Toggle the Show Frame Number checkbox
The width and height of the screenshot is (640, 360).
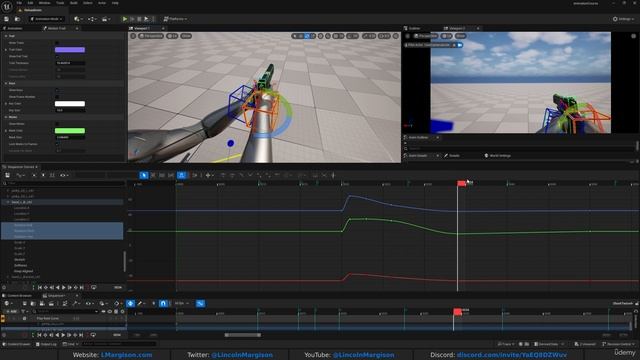tap(57, 97)
